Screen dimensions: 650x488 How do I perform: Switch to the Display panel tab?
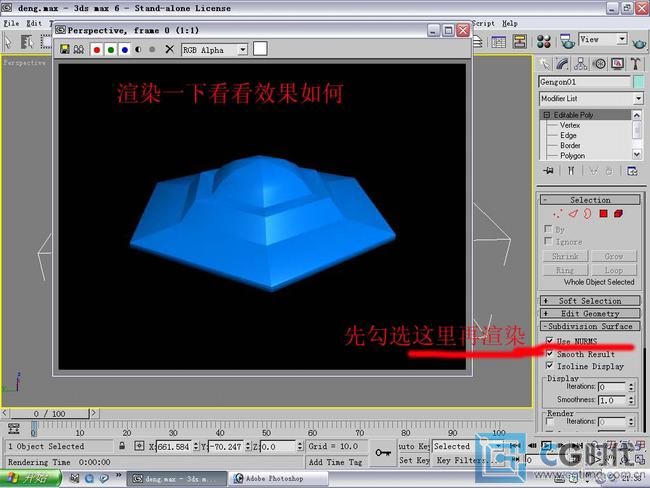pyautogui.click(x=618, y=64)
